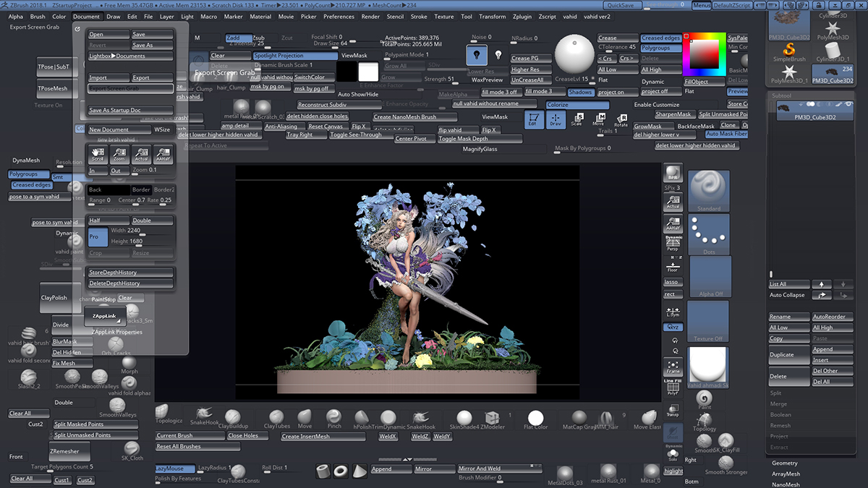Open the Dots stroke thumbnail
868x488 pixels.
coord(709,234)
